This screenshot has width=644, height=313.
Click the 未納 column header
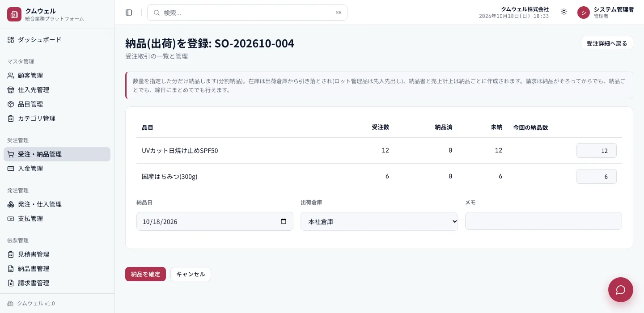(x=496, y=127)
